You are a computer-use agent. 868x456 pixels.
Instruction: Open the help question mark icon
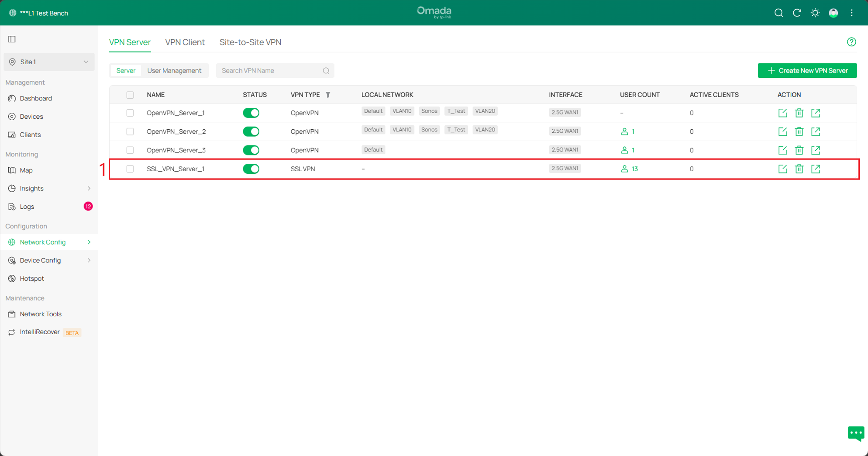pyautogui.click(x=851, y=42)
